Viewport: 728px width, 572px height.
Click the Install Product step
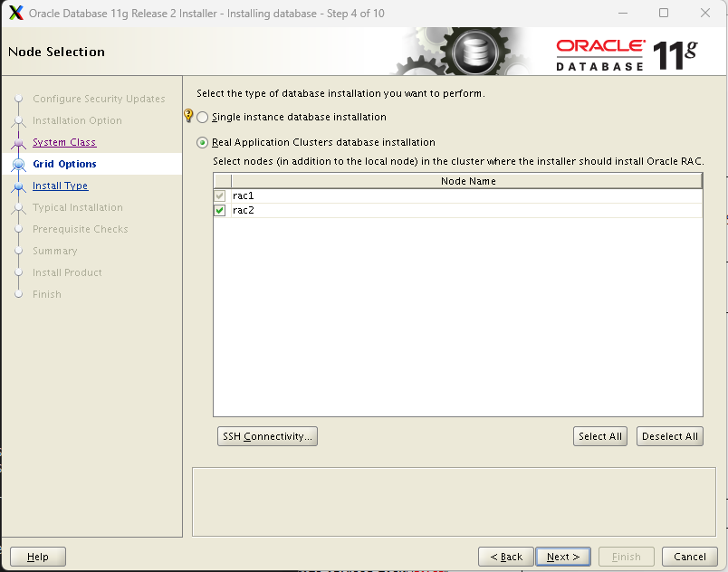coord(67,272)
